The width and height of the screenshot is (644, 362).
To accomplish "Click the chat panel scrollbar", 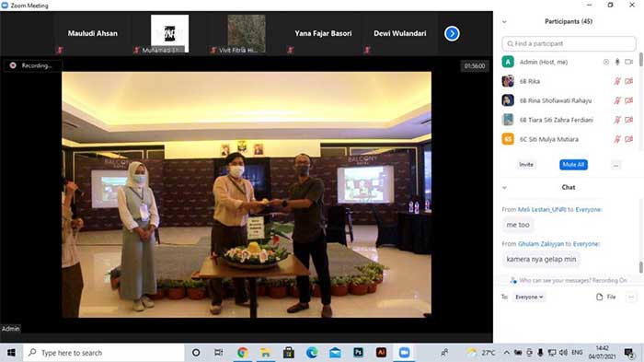I will [x=640, y=267].
